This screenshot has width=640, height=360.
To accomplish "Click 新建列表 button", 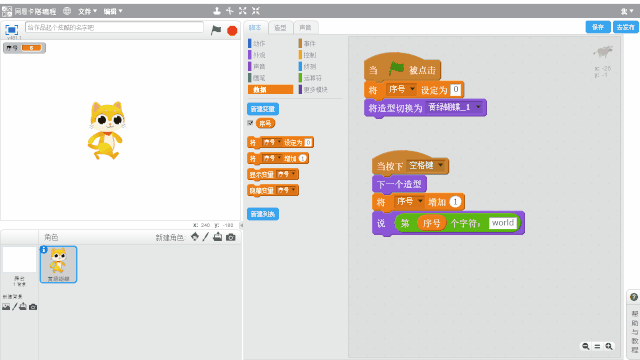I will [x=263, y=214].
